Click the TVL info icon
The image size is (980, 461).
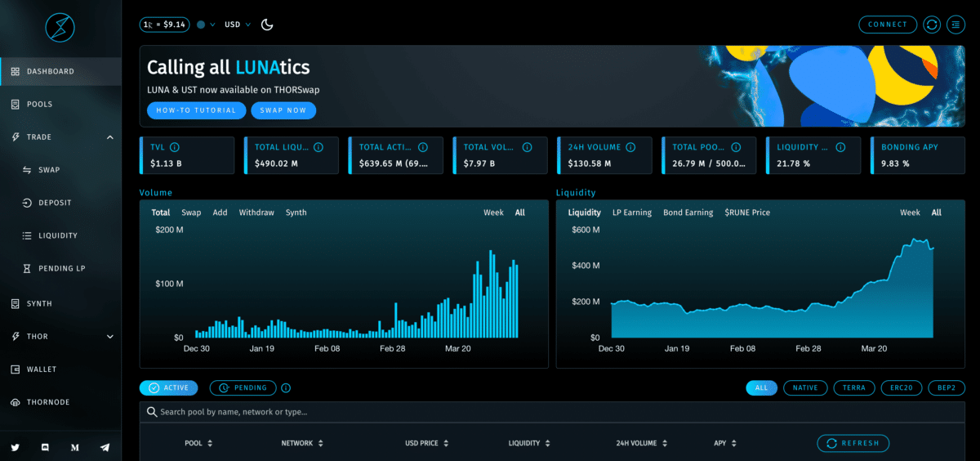pyautogui.click(x=175, y=147)
